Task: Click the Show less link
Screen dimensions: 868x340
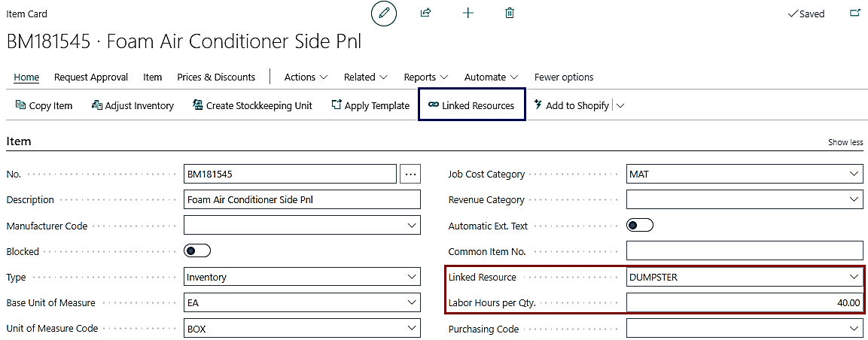Action: pos(845,142)
